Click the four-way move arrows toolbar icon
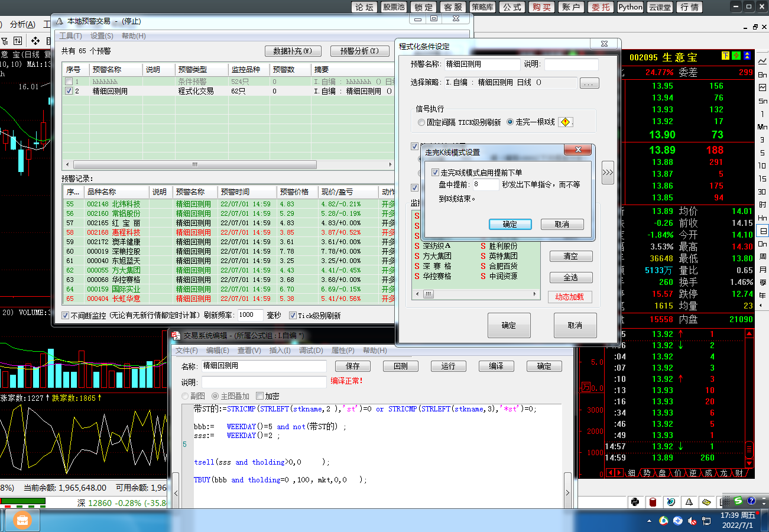The height and width of the screenshot is (532, 769). tap(35, 41)
